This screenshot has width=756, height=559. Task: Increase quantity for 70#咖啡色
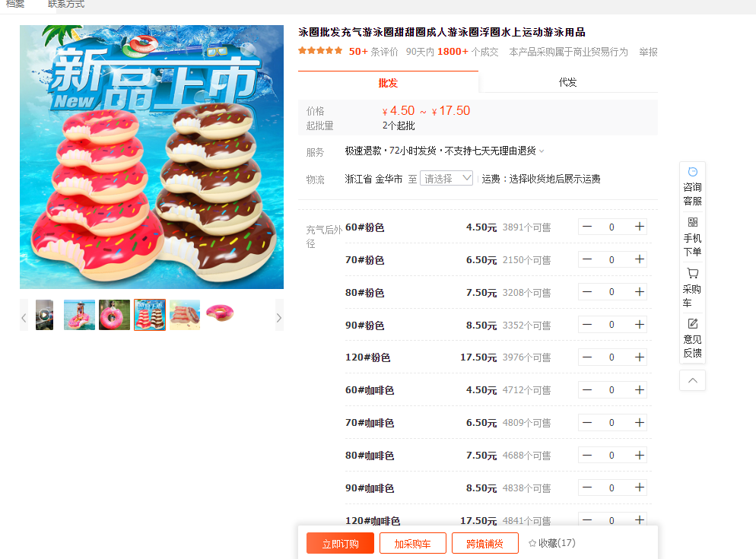pyautogui.click(x=640, y=423)
